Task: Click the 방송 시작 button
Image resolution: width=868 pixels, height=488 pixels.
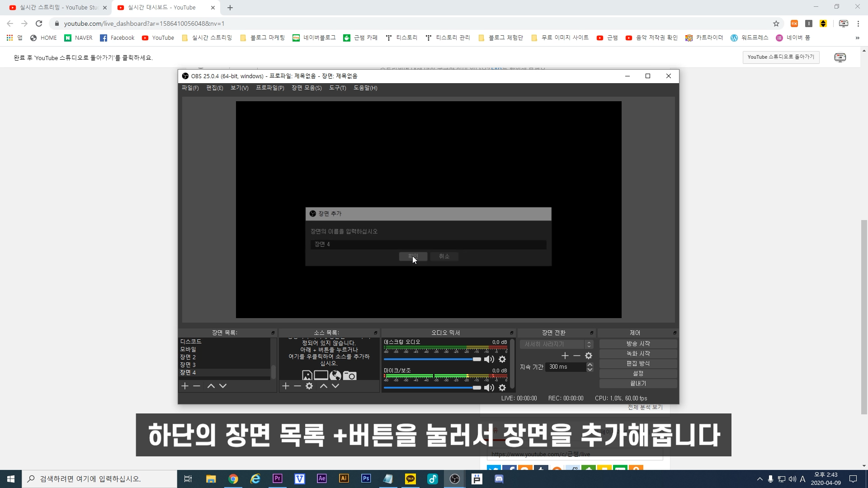Action: [638, 344]
